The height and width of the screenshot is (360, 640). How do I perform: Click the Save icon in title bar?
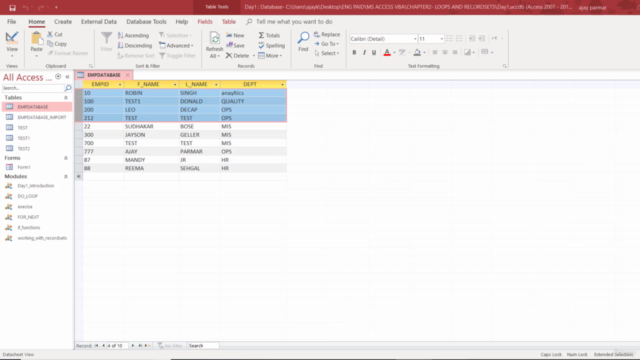12,7
